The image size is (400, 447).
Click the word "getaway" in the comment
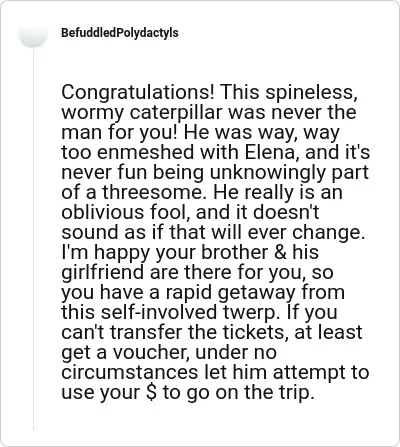coord(257,292)
